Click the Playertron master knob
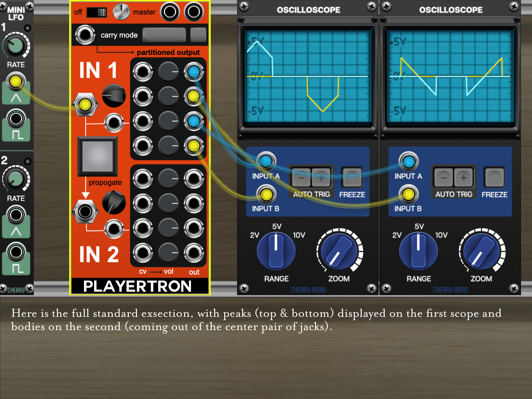The image size is (532, 399). (121, 12)
